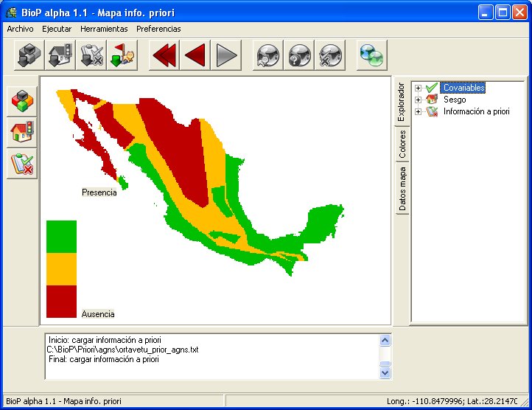Image resolution: width=532 pixels, height=410 pixels.
Task: Close the BioP window
Action: coord(519,13)
